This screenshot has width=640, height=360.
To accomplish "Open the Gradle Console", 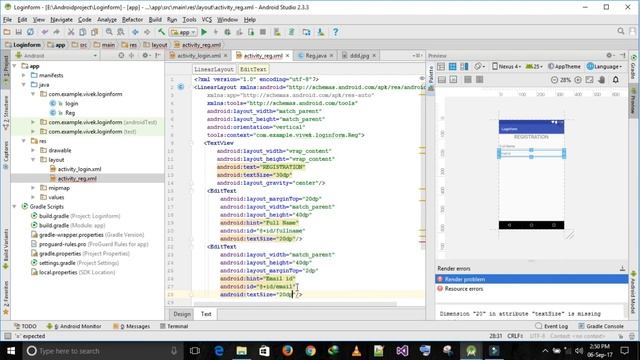I will [601, 326].
